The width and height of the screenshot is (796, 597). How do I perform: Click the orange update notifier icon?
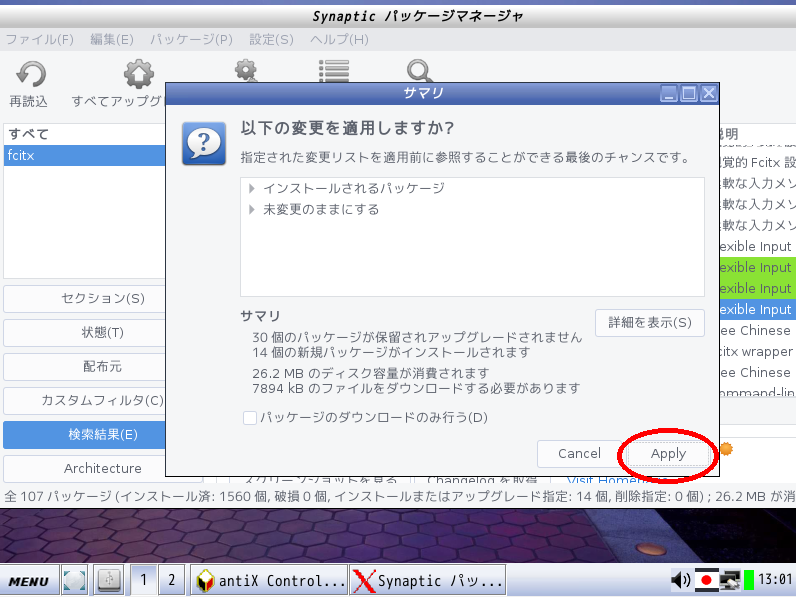coord(727,449)
